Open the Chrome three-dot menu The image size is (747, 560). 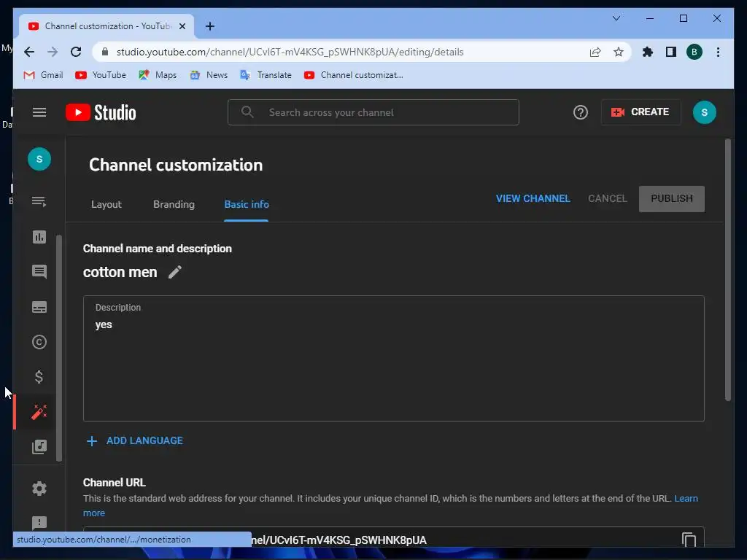point(718,52)
